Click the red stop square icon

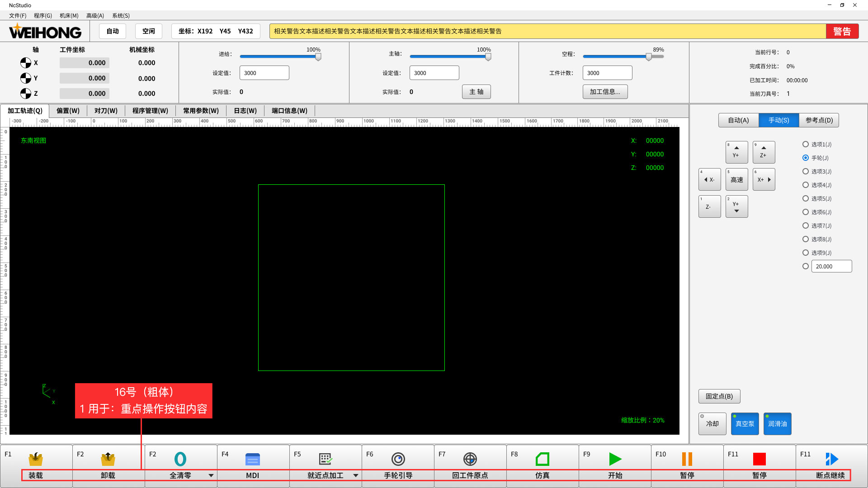coord(759,459)
